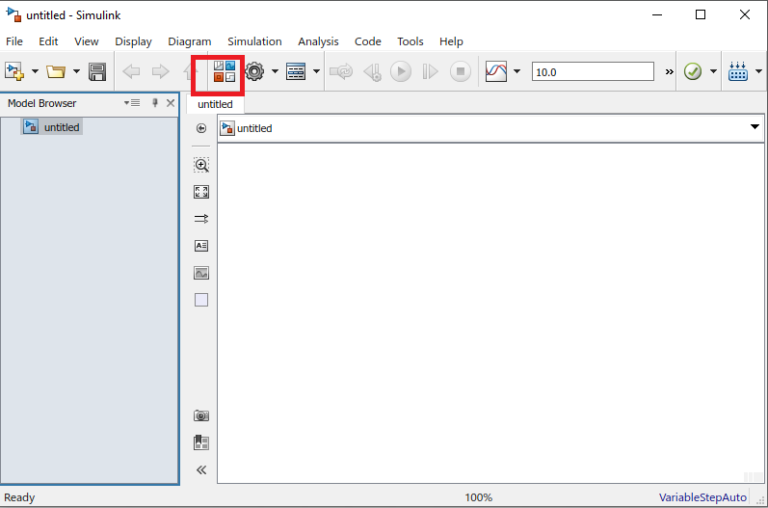Expand the Model Advisor dropdown arrow
The height and width of the screenshot is (508, 768).
point(713,72)
